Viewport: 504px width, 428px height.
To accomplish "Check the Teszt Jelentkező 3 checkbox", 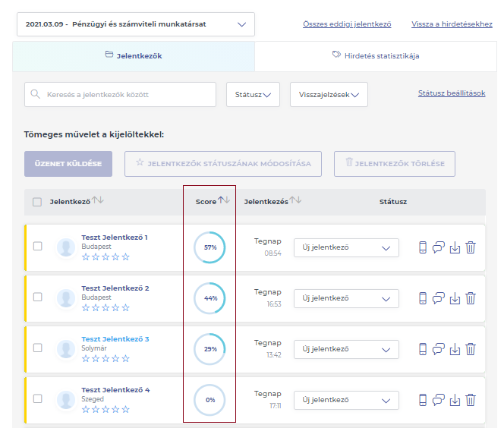I will pos(38,348).
